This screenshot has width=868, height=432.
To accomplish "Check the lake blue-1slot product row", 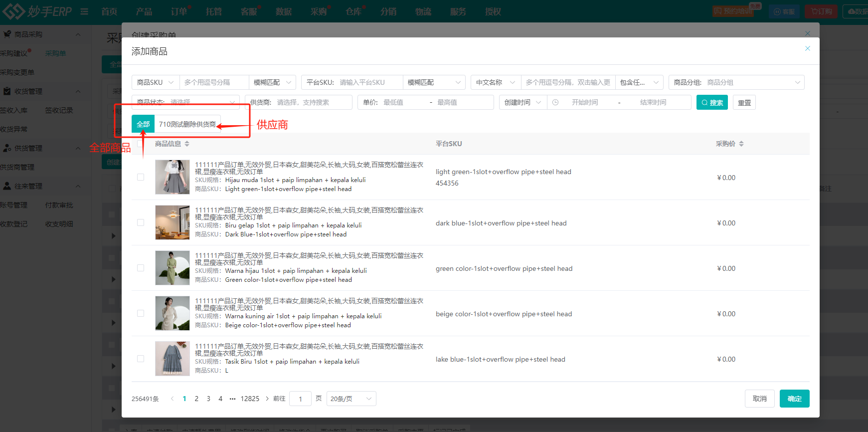I will 141,359.
